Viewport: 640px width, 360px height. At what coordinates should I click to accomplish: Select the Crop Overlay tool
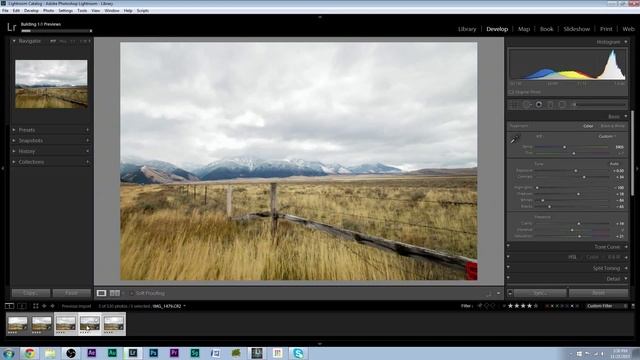[x=514, y=105]
